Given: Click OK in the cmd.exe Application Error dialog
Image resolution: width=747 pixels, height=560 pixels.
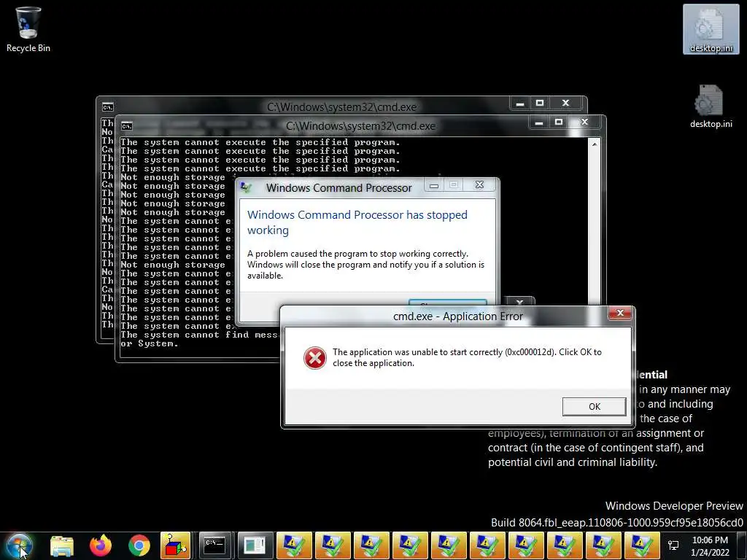Looking at the screenshot, I should tap(594, 407).
